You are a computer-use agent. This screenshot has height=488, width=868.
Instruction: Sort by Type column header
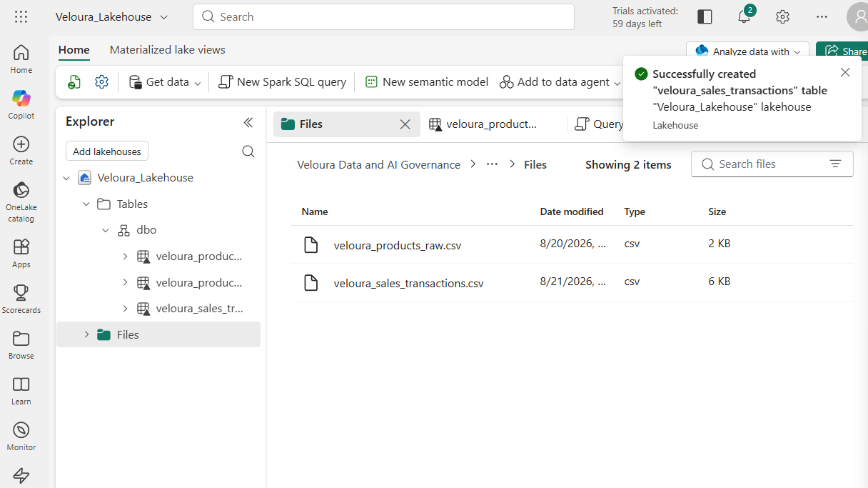(x=635, y=211)
